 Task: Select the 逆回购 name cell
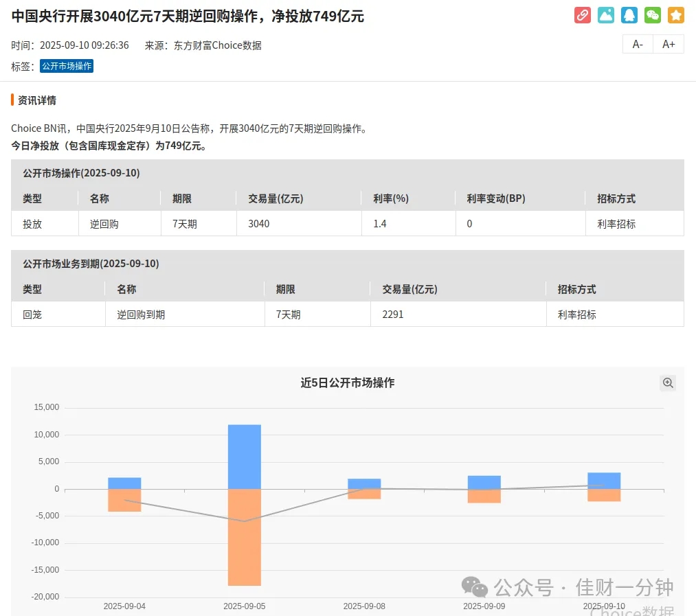click(104, 224)
